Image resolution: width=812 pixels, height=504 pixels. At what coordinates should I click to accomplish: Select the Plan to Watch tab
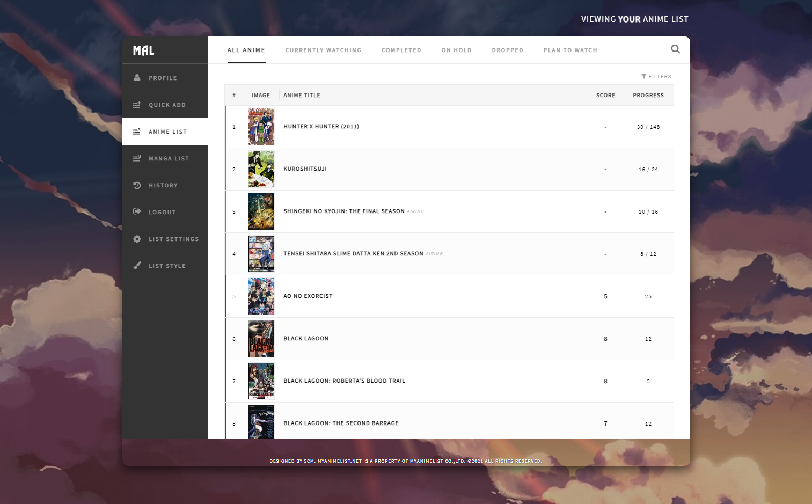[x=570, y=50]
